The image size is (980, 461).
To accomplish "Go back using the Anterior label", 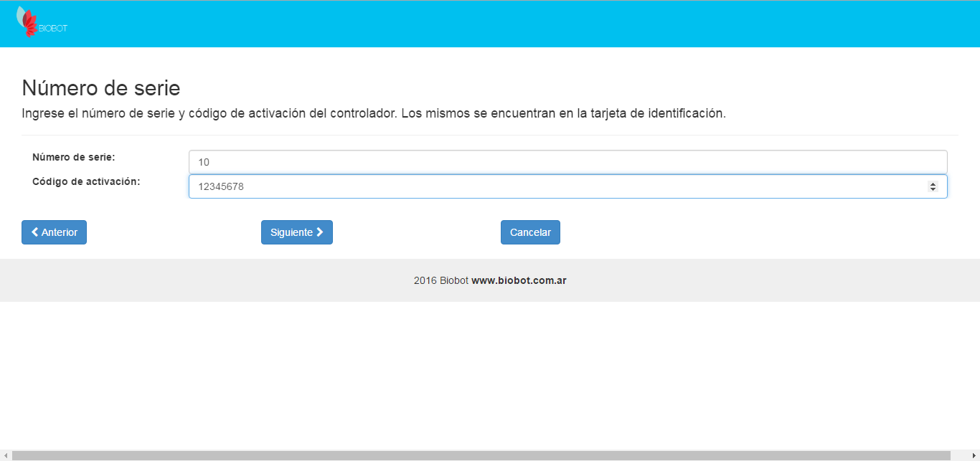I will tap(60, 232).
